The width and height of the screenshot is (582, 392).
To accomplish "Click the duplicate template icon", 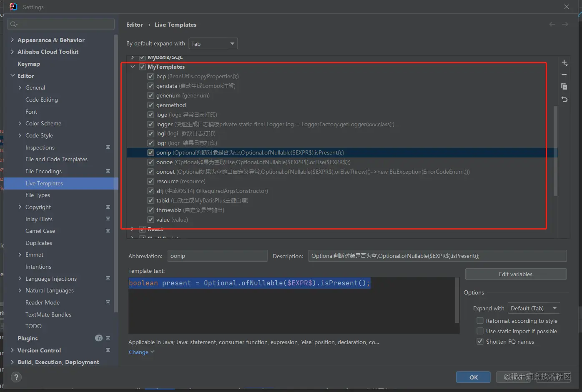I will click(564, 87).
